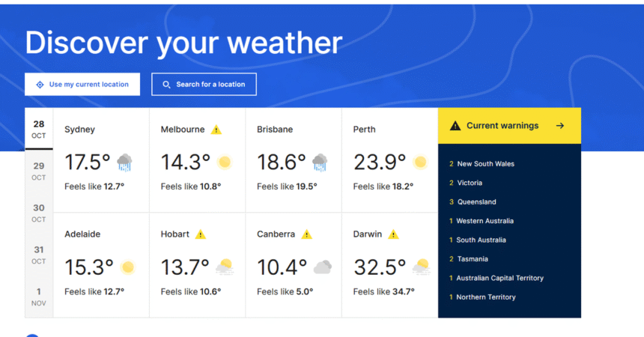Open Search for a location
The height and width of the screenshot is (337, 644).
[204, 85]
